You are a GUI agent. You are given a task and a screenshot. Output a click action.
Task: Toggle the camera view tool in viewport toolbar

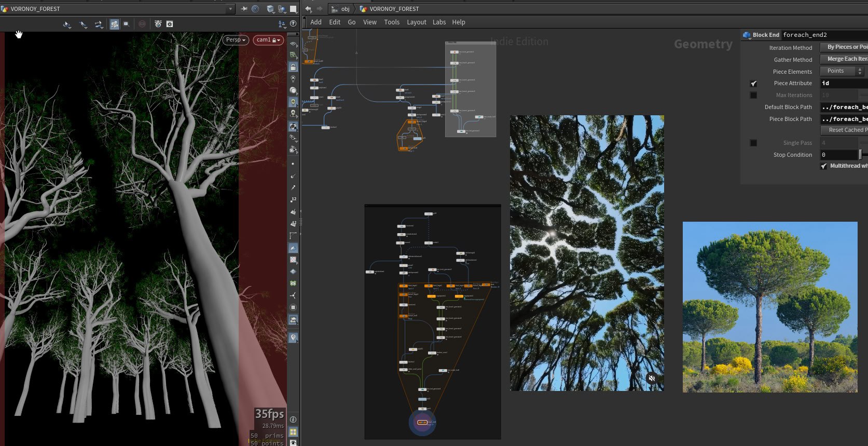115,24
